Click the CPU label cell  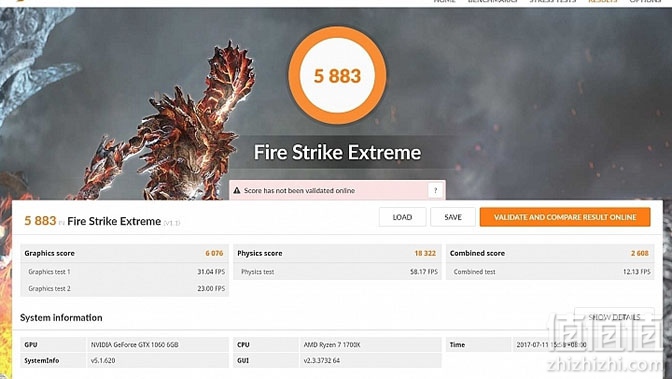(x=266, y=345)
